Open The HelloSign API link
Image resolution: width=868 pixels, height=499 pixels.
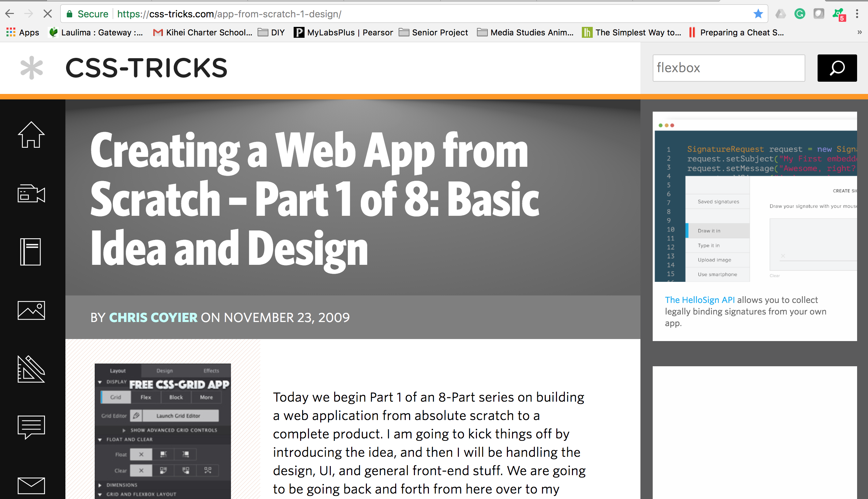click(700, 300)
